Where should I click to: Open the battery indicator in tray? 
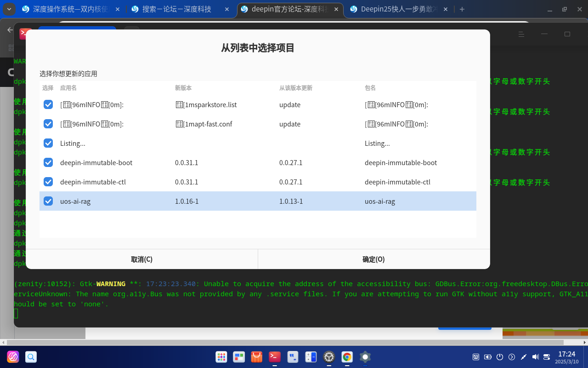[488, 357]
